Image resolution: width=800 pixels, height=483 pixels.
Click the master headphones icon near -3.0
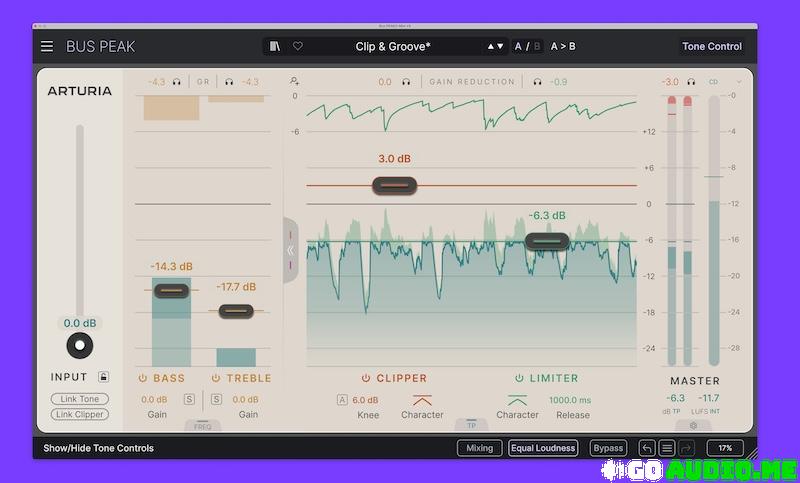pyautogui.click(x=691, y=82)
